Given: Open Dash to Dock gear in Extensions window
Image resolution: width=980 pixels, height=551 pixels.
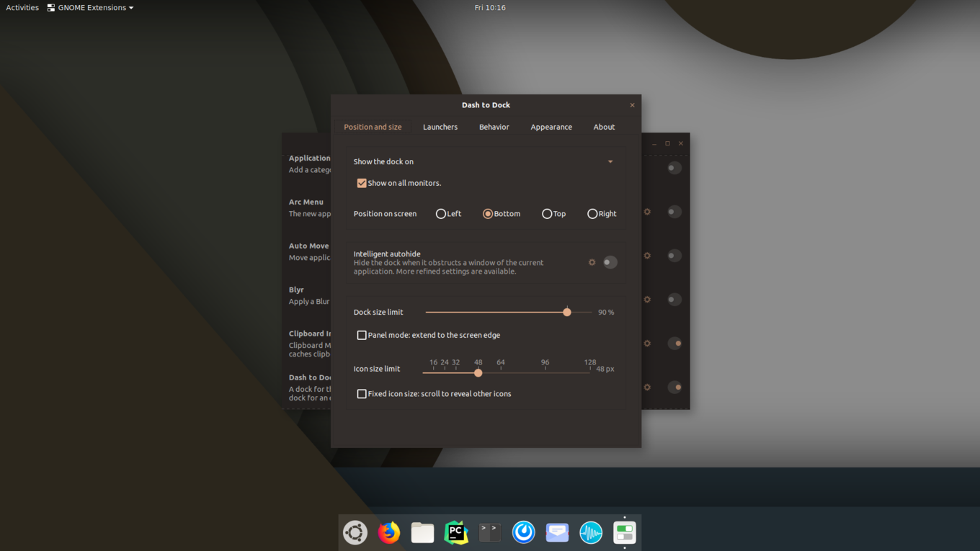Looking at the screenshot, I should (x=647, y=388).
